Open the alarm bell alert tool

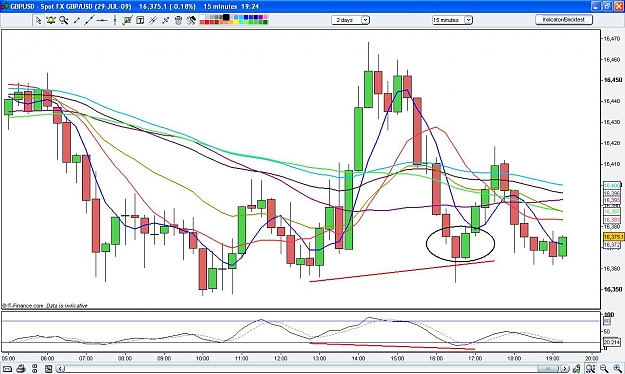coord(51,20)
